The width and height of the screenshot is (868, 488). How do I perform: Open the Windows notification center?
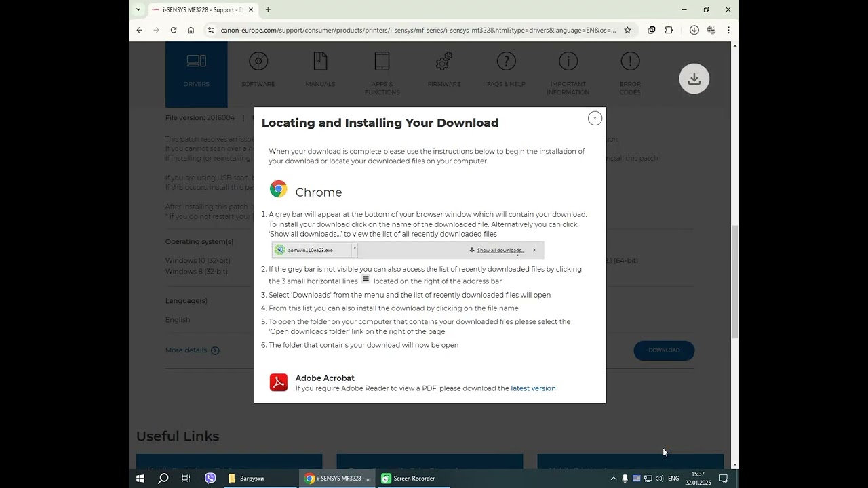pyautogui.click(x=724, y=479)
